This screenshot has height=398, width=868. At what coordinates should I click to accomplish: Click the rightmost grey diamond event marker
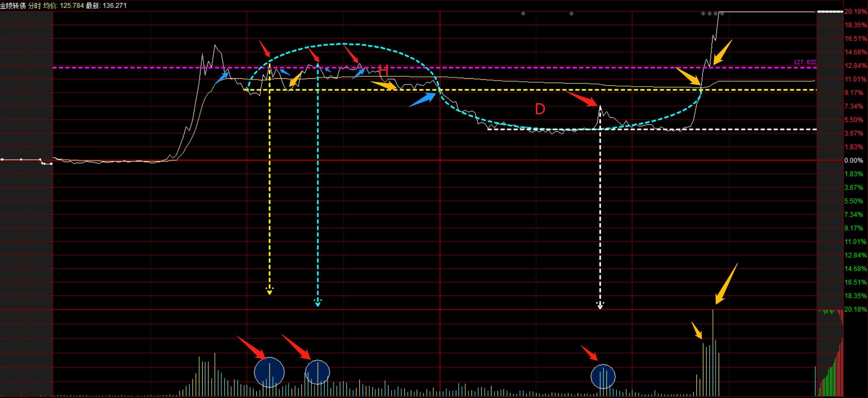coord(722,14)
